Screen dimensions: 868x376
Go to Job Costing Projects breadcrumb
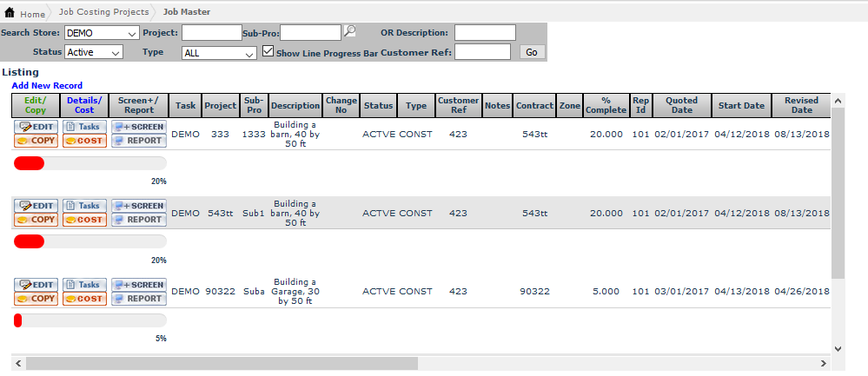103,12
